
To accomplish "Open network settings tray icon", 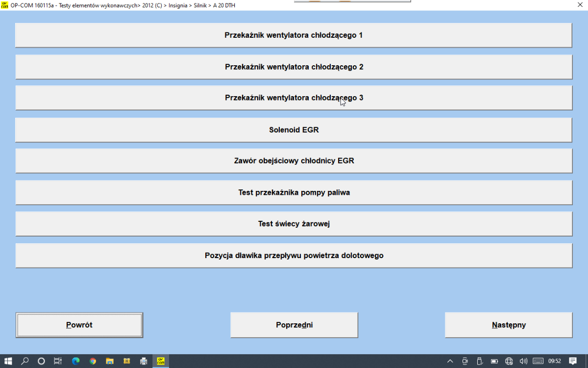I will point(509,361).
